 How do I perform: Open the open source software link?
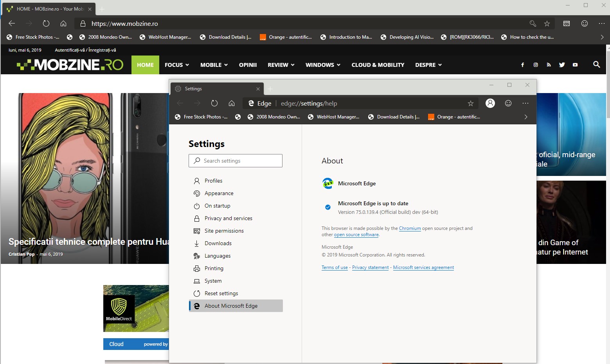[356, 235]
